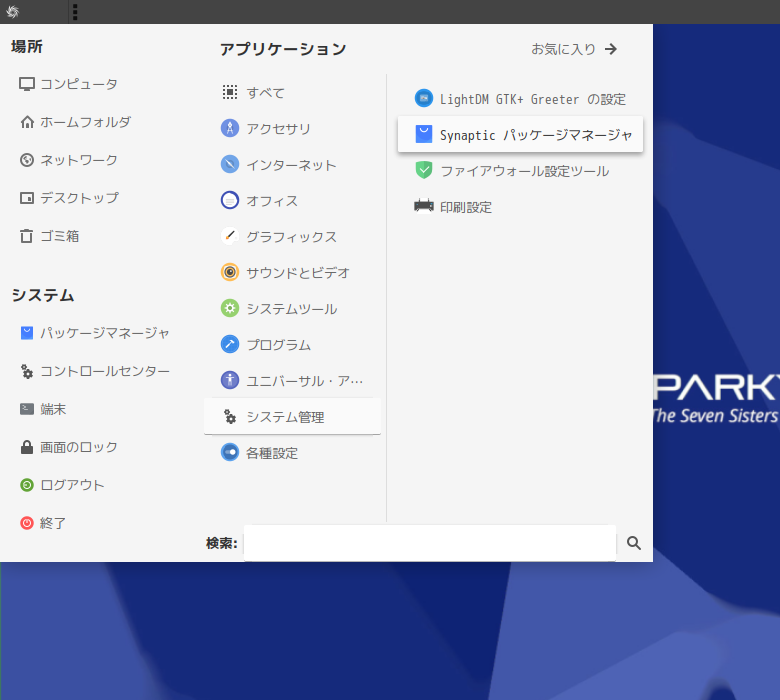Open 印刷設定 entry text

(466, 206)
